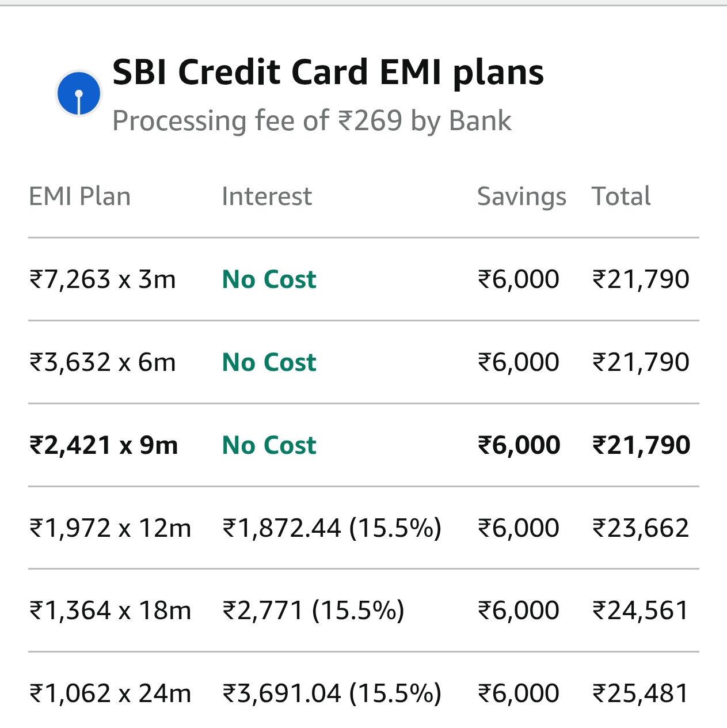Select the SBI Credit Card EMI plans heading

[x=328, y=73]
